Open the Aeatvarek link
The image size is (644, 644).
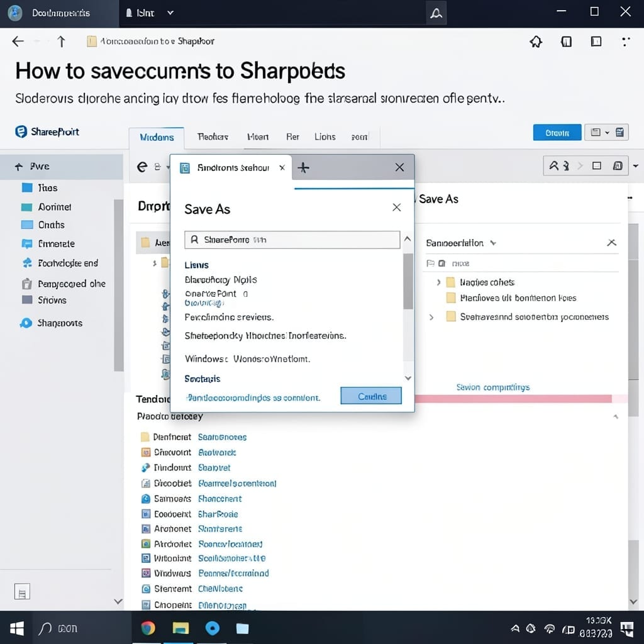click(x=217, y=452)
